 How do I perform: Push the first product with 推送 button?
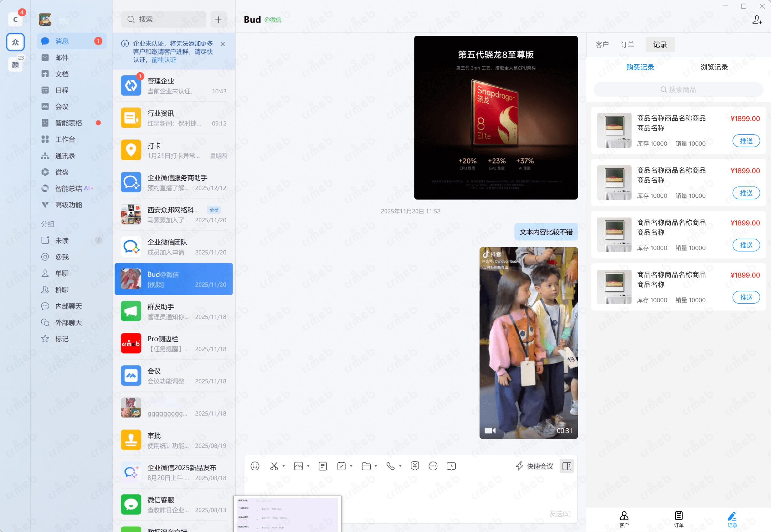746,141
